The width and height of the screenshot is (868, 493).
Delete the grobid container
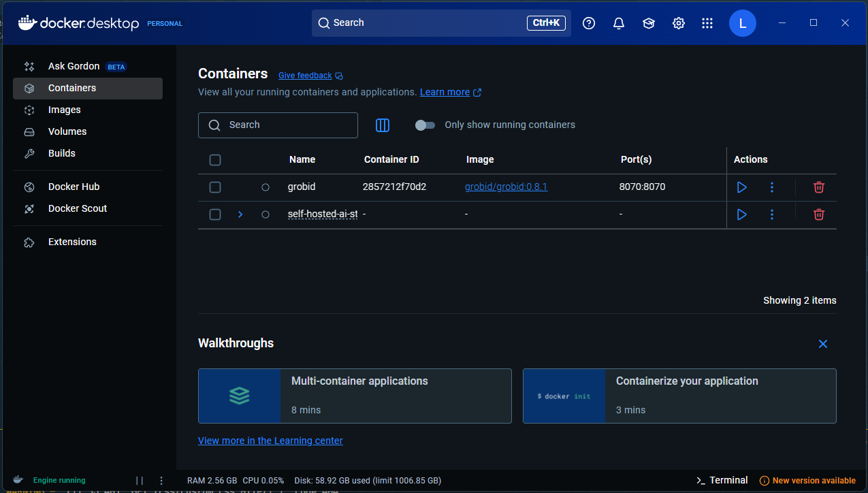(x=819, y=187)
